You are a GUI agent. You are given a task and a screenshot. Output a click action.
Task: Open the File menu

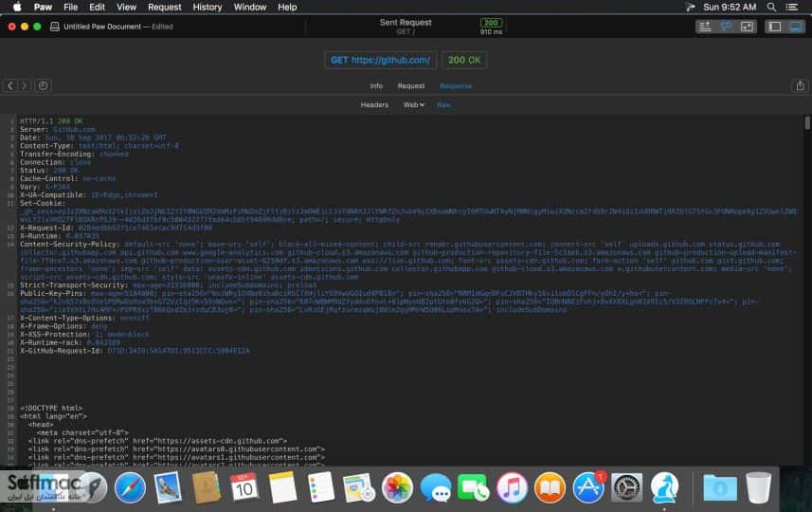[70, 7]
